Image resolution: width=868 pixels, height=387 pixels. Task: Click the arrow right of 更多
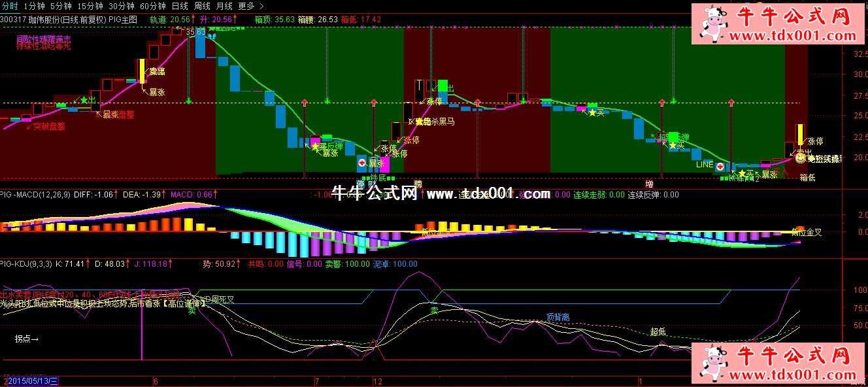pos(260,6)
